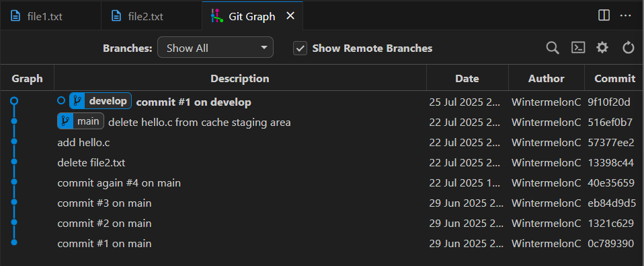The image size is (644, 266).
Task: Click the 25 Jul 2025 date cell
Action: (465, 102)
